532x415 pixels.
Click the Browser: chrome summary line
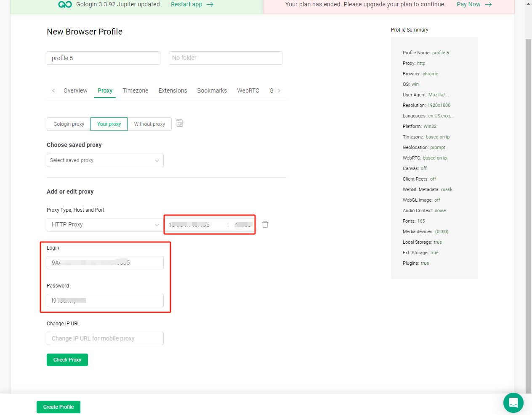[420, 74]
